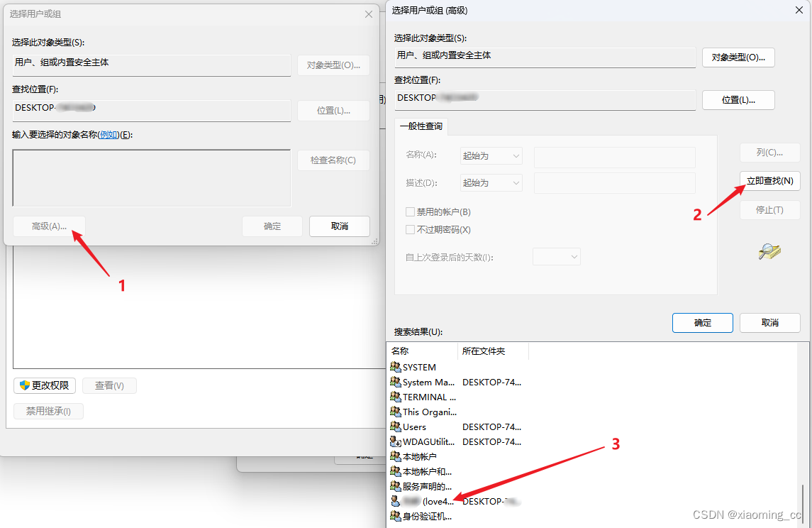Toggle the 禁用的帐户(B) checkbox
This screenshot has height=528, width=812.
(x=410, y=212)
